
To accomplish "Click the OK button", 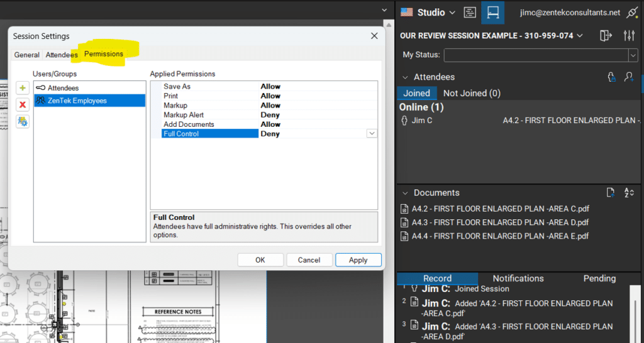I will pos(260,260).
